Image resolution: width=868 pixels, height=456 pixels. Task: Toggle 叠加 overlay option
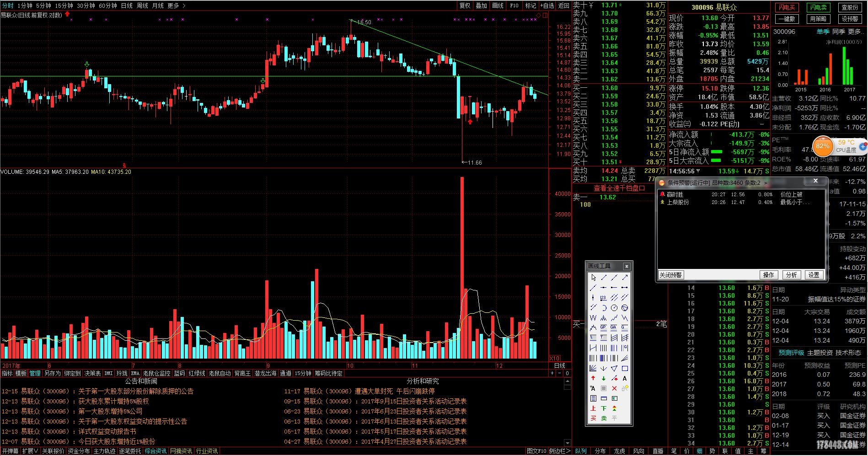(x=482, y=5)
